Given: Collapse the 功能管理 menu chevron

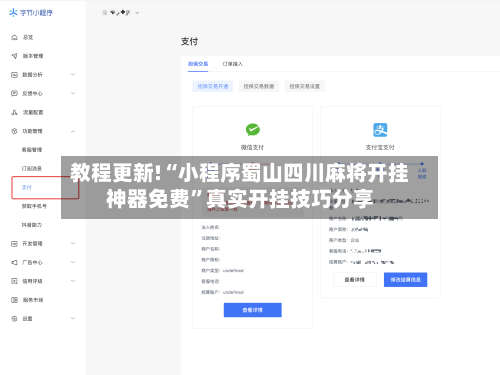Looking at the screenshot, I should (73, 131).
